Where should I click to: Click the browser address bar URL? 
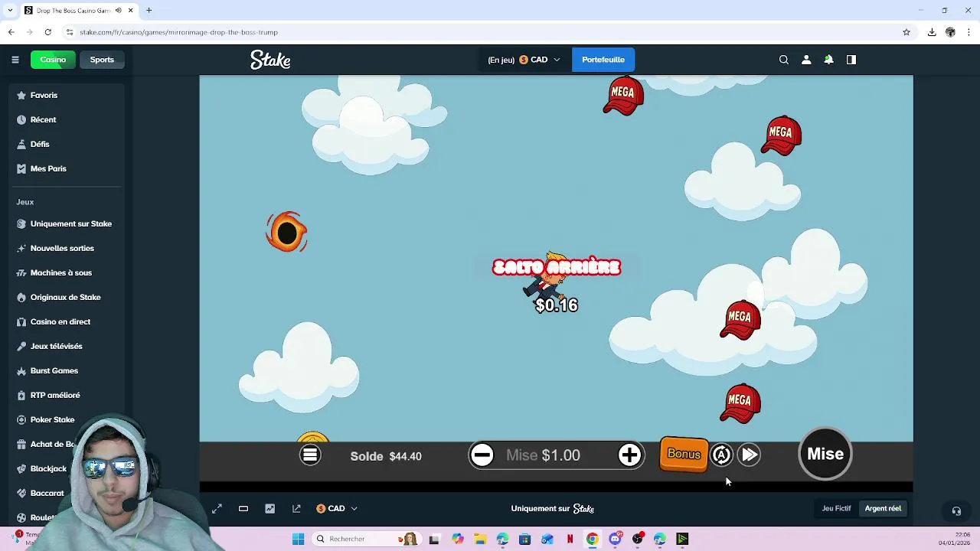[179, 32]
